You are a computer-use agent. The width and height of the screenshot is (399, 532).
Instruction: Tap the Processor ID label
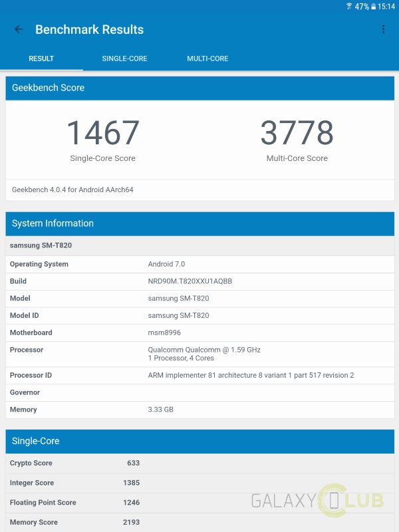pyautogui.click(x=31, y=375)
